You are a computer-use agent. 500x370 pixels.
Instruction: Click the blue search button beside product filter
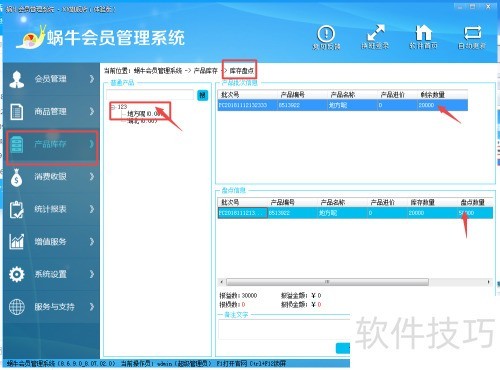tap(203, 95)
